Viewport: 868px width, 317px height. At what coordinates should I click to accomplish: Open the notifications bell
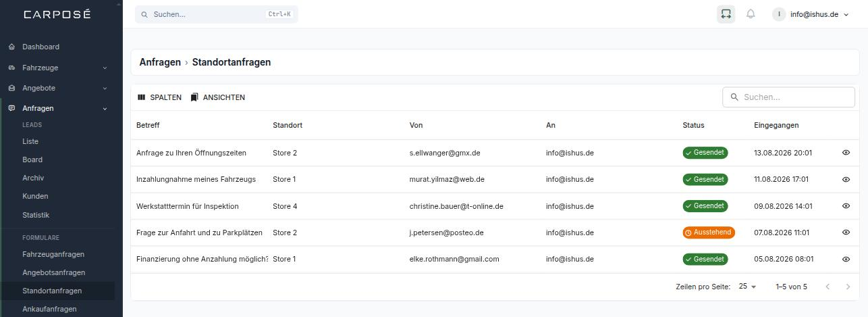[751, 14]
